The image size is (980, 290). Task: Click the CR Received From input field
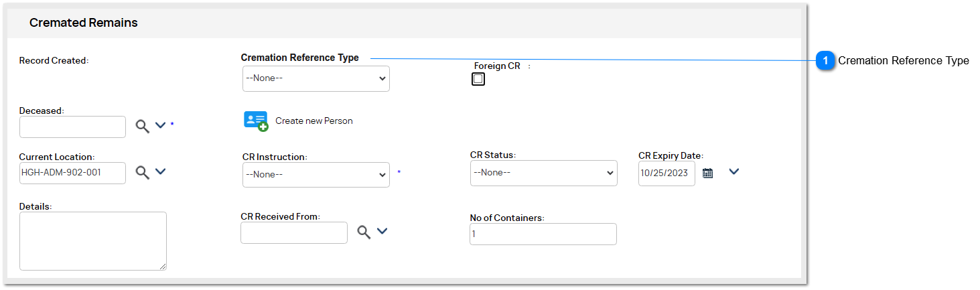tap(294, 232)
